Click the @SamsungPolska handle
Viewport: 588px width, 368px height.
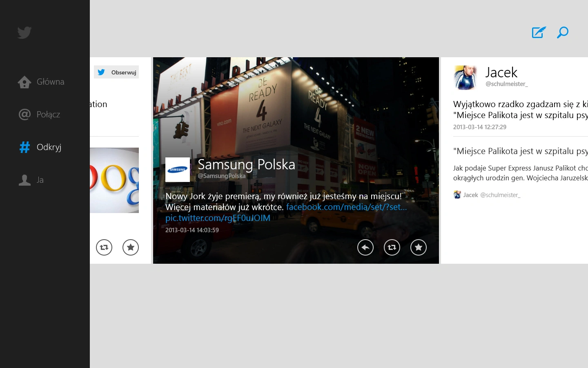pyautogui.click(x=222, y=176)
